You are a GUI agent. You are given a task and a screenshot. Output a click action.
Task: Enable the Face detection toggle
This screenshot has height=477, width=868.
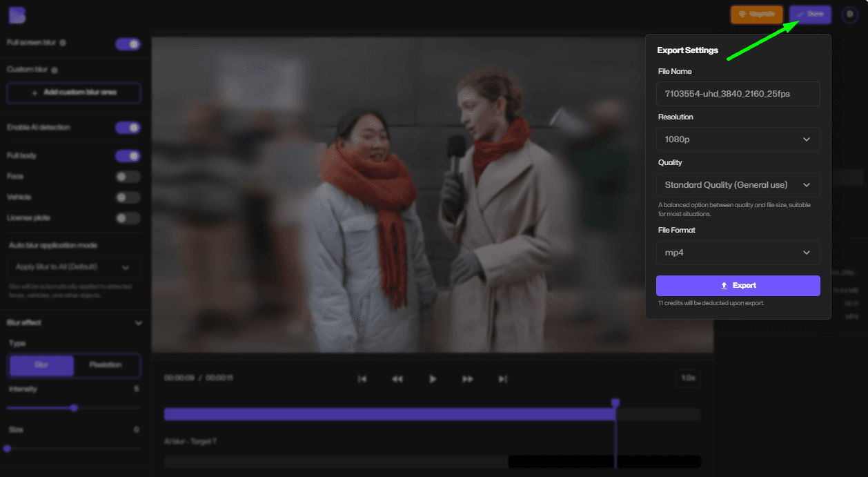coord(128,177)
